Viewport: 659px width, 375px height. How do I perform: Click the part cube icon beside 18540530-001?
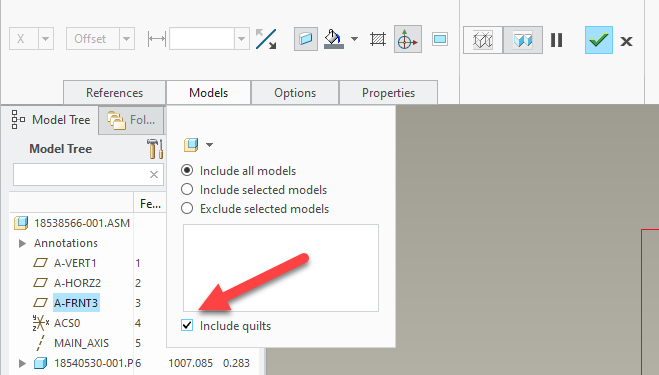tap(40, 363)
